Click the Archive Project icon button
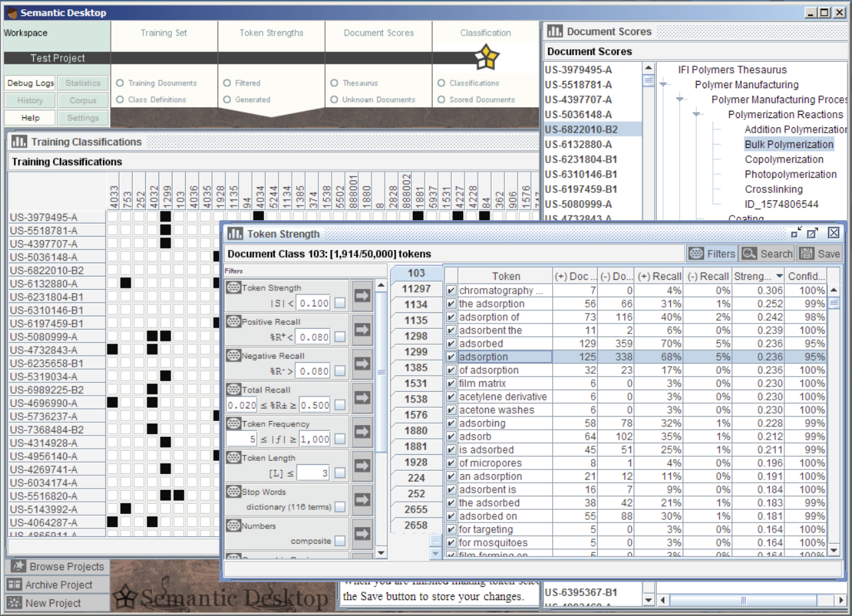852x616 pixels. [14, 585]
